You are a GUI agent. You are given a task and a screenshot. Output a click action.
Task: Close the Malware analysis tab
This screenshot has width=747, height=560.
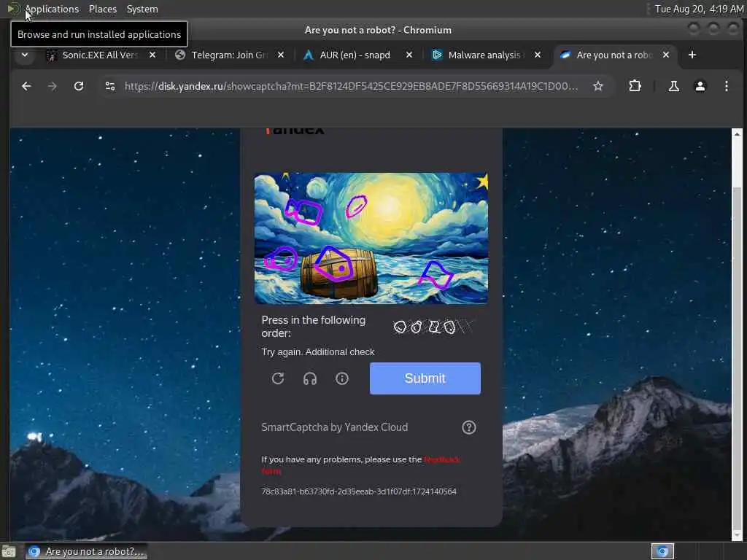point(538,55)
